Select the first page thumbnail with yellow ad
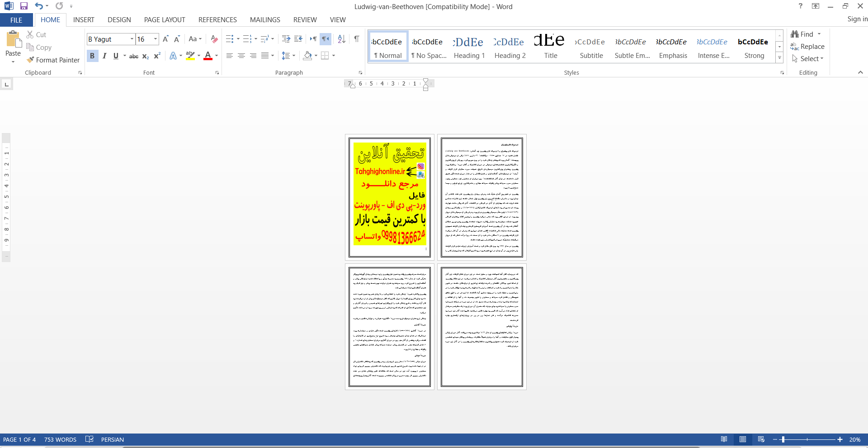The width and height of the screenshot is (868, 448). [390, 197]
